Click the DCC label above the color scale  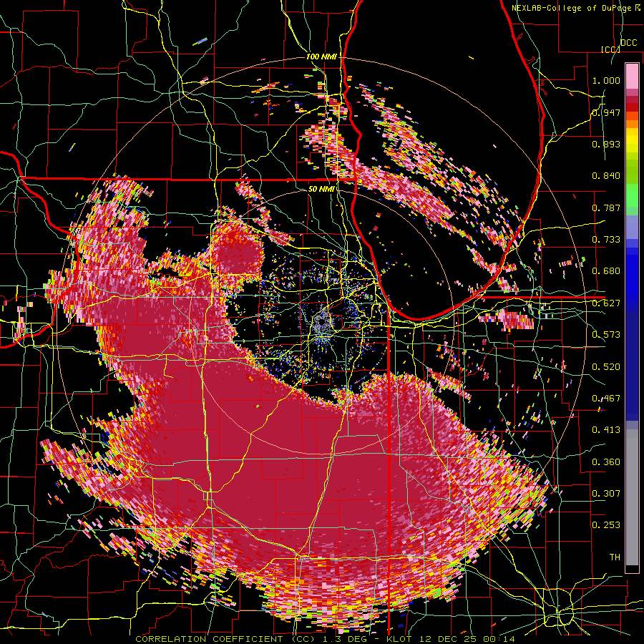pos(629,43)
